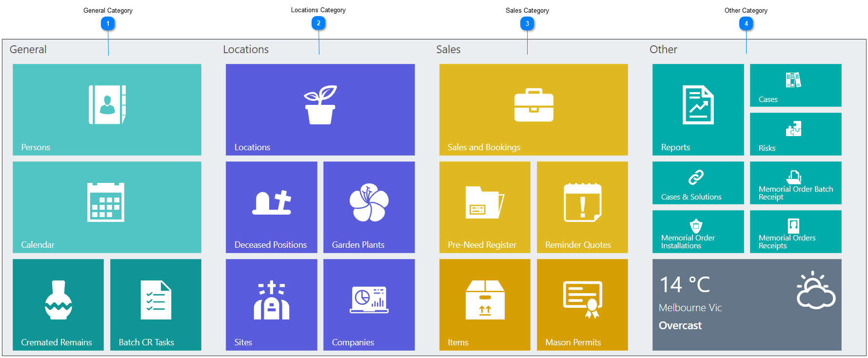This screenshot has height=358, width=868.
Task: Click the 14 °C temperature reading
Action: (685, 284)
